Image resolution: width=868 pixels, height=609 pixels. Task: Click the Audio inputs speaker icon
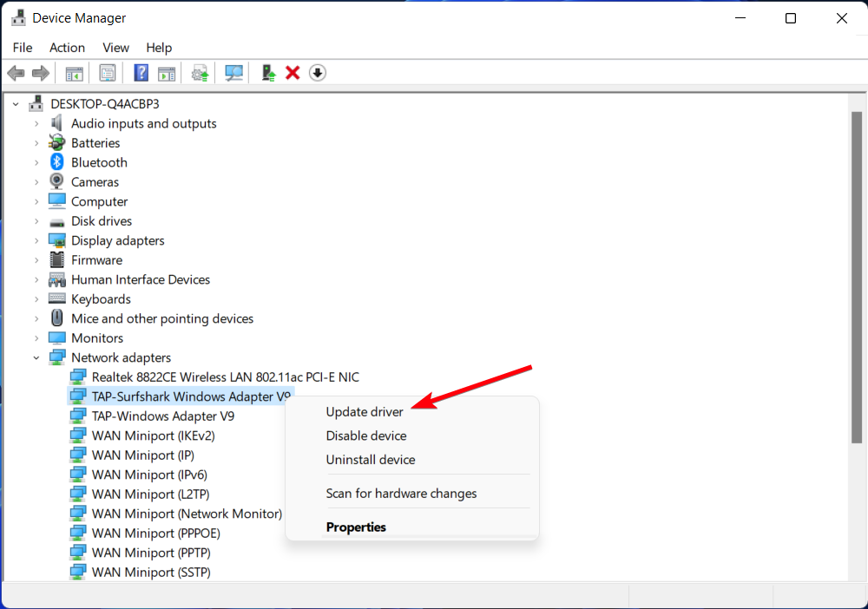[56, 123]
